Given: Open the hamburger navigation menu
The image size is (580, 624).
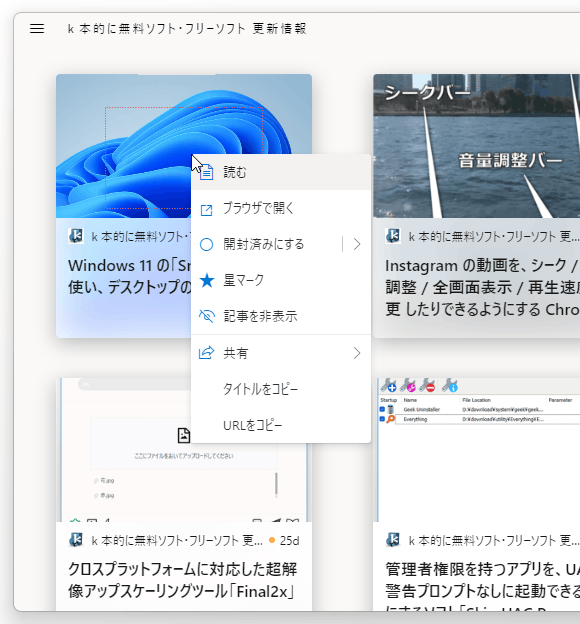Looking at the screenshot, I should [37, 29].
